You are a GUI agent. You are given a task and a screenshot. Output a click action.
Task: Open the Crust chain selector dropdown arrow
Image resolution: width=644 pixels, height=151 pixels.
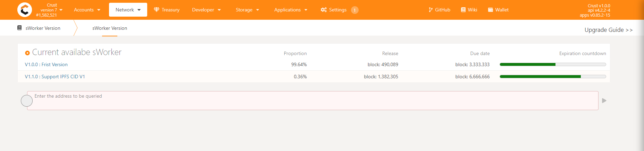point(61,10)
